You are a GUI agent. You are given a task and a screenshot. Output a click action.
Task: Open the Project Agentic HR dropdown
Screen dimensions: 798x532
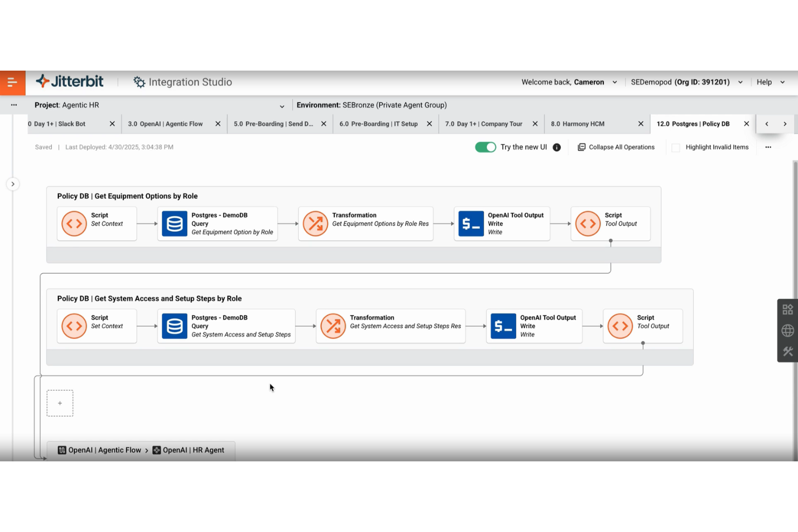pos(282,106)
